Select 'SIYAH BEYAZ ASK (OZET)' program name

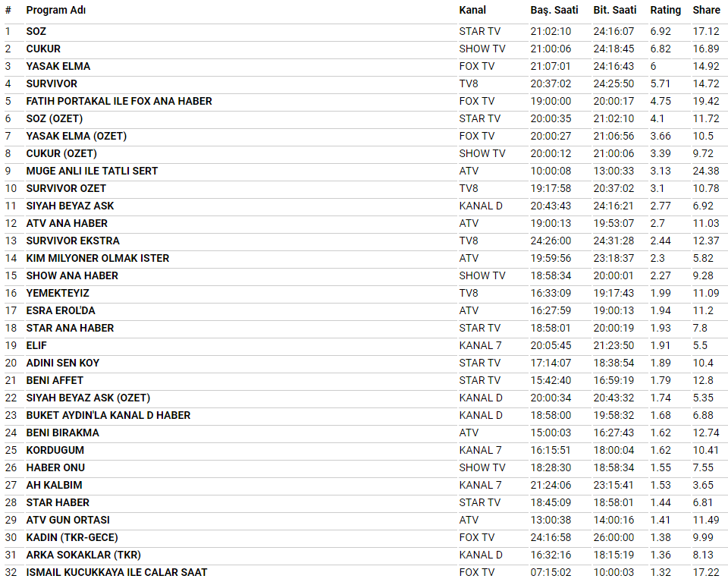point(88,398)
